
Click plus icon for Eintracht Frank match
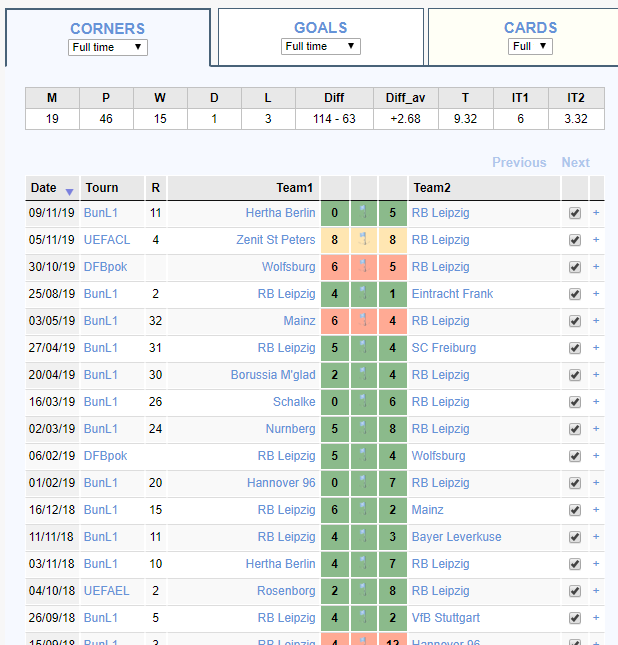596,294
